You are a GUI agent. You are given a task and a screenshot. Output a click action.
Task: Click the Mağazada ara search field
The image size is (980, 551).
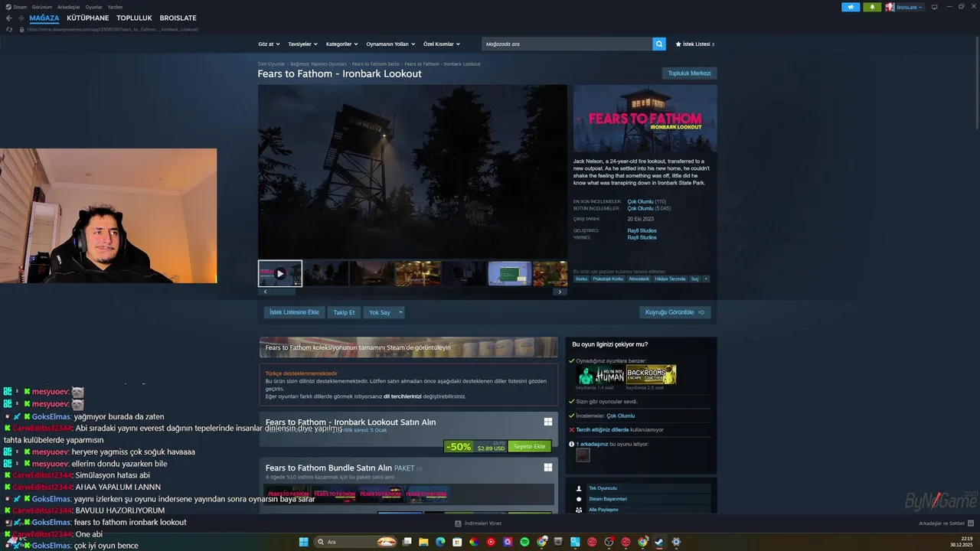[567, 44]
